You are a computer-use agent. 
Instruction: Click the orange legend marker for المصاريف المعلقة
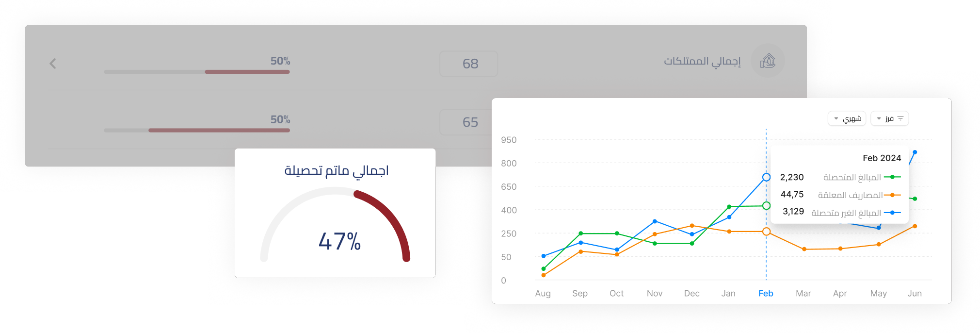point(892,195)
